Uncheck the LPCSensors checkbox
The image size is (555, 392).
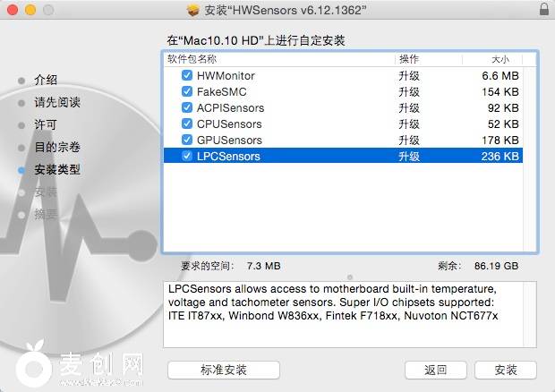click(x=187, y=156)
